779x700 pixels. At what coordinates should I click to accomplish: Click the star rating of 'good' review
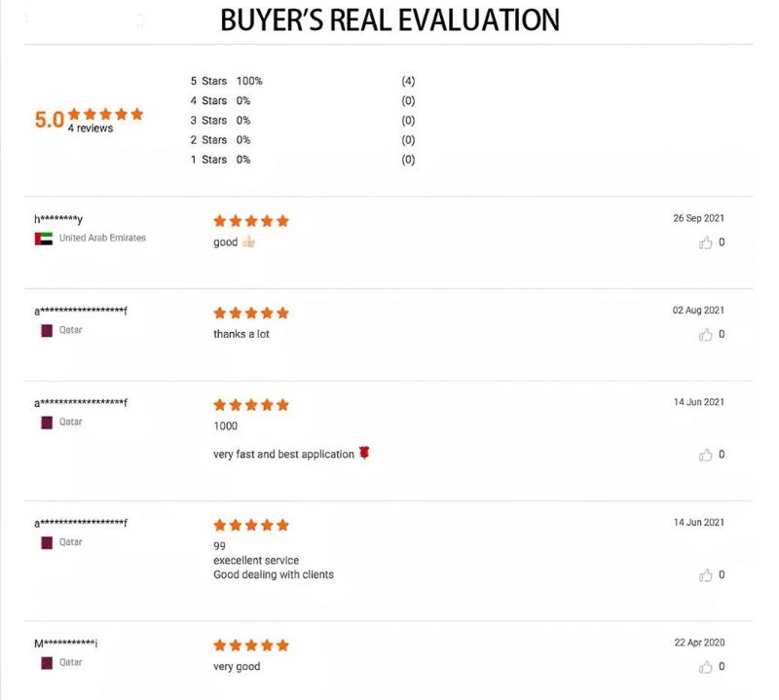251,221
